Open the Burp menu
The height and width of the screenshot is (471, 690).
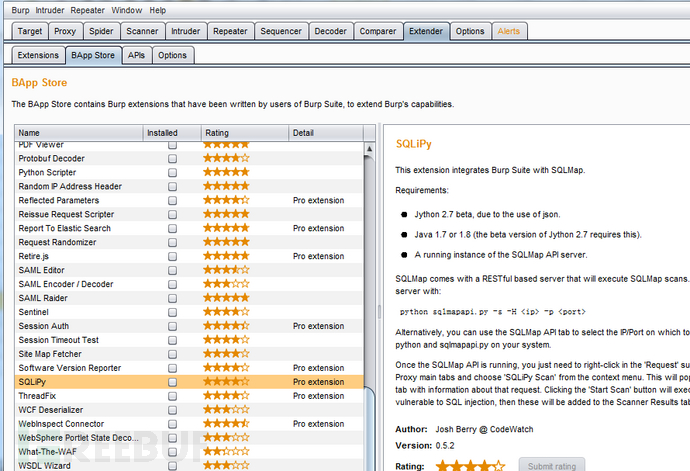[x=20, y=10]
